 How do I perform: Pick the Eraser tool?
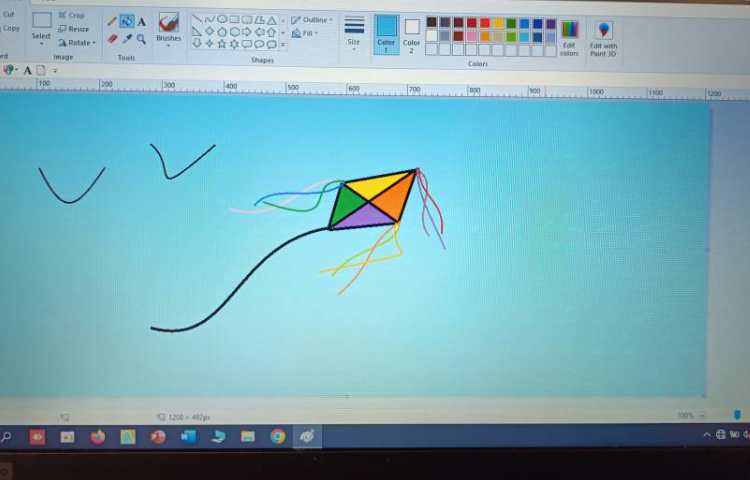click(112, 39)
